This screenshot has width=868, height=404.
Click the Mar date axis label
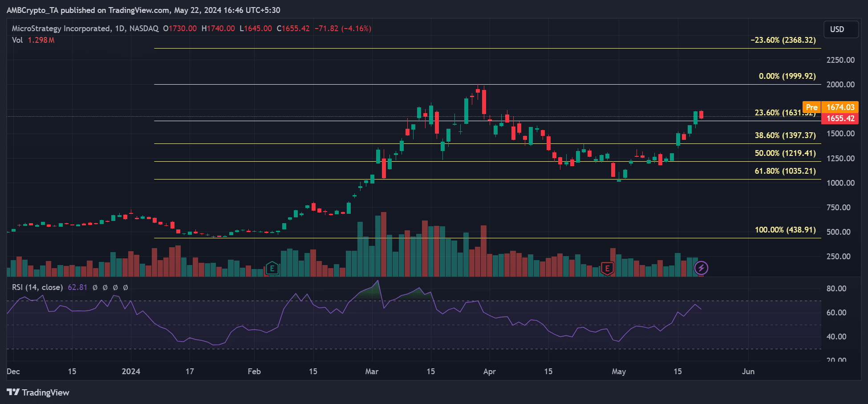pyautogui.click(x=372, y=371)
